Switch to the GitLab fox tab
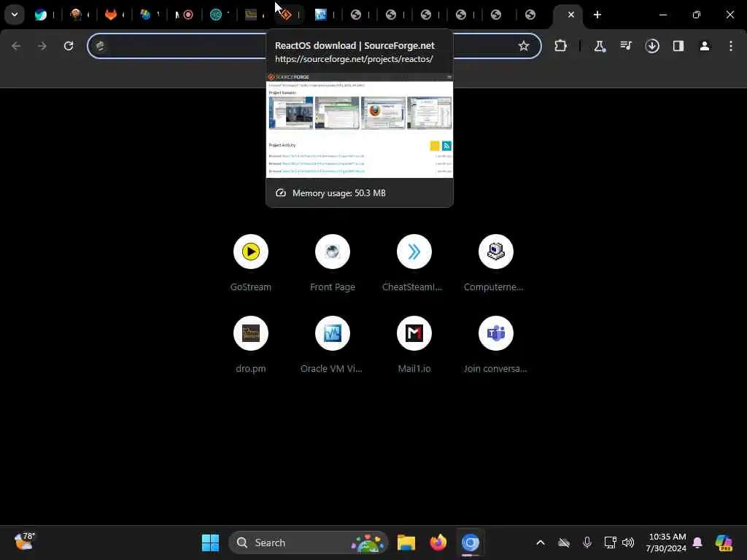This screenshot has width=747, height=560. (x=111, y=15)
